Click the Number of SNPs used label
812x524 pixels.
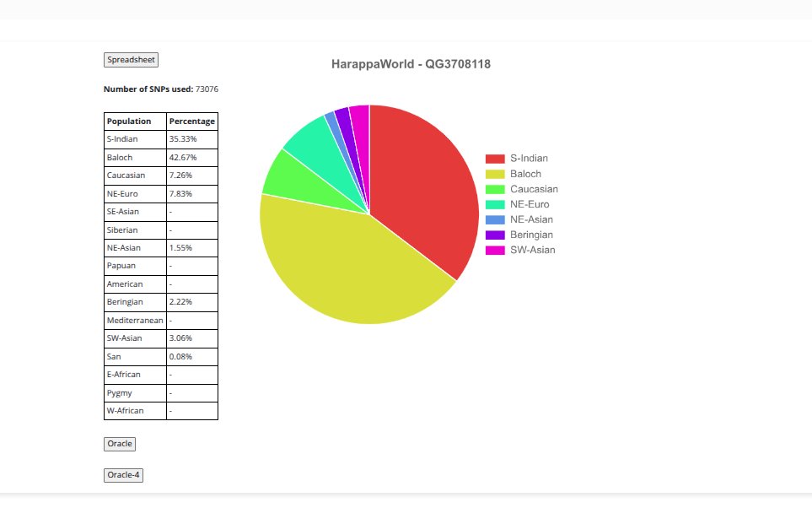tap(148, 89)
